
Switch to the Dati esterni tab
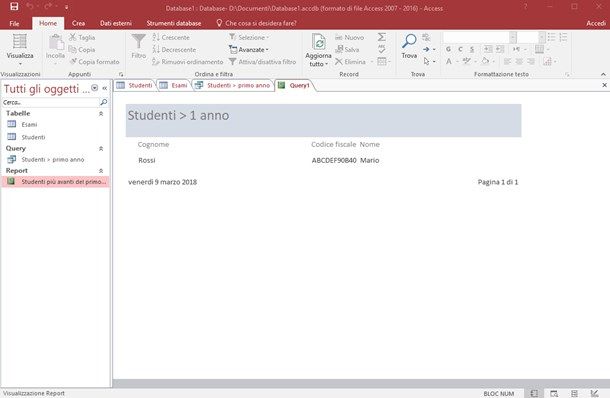point(116,23)
